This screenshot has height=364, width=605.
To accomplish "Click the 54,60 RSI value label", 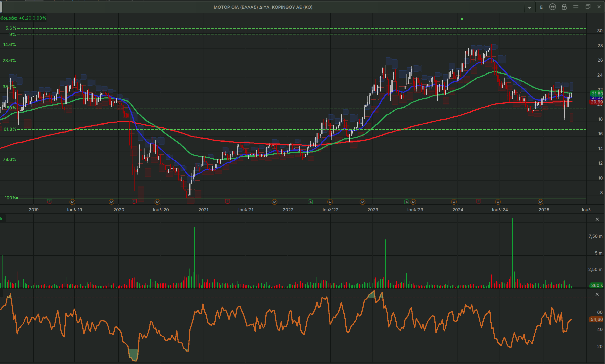I will [x=596, y=319].
